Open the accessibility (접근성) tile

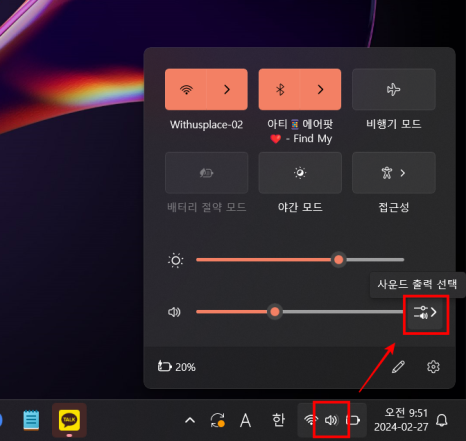point(394,173)
